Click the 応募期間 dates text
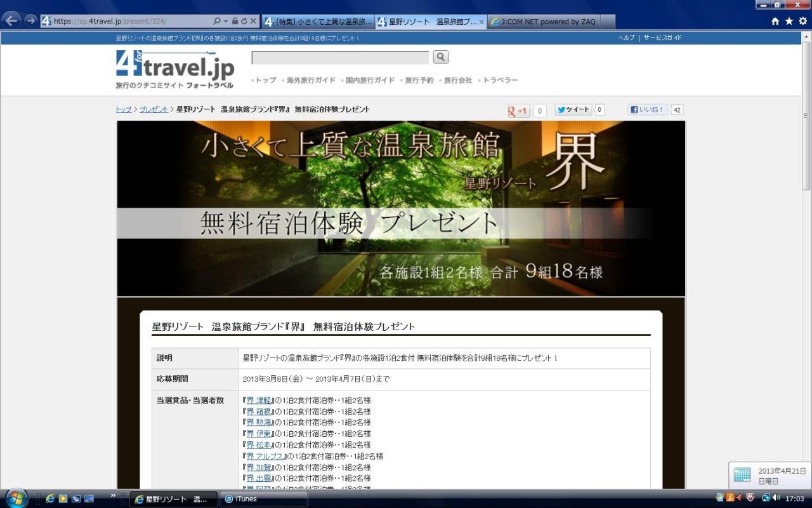This screenshot has height=508, width=812. (316, 379)
